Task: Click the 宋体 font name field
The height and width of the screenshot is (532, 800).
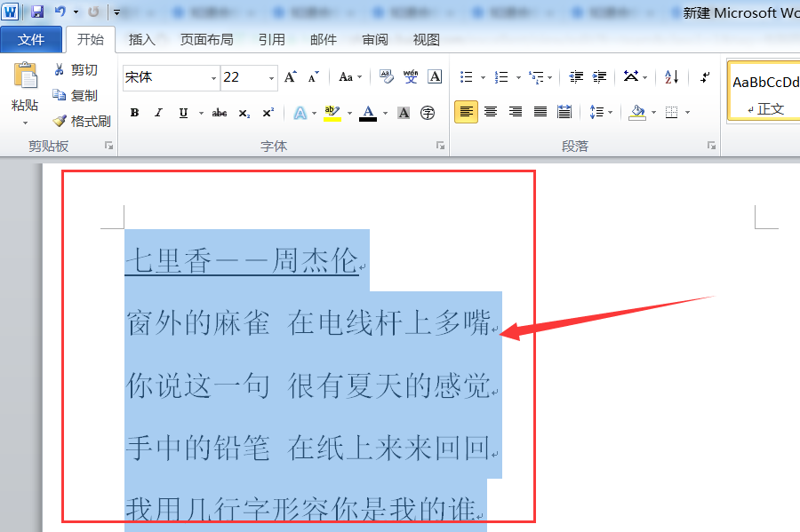Action: pos(166,77)
